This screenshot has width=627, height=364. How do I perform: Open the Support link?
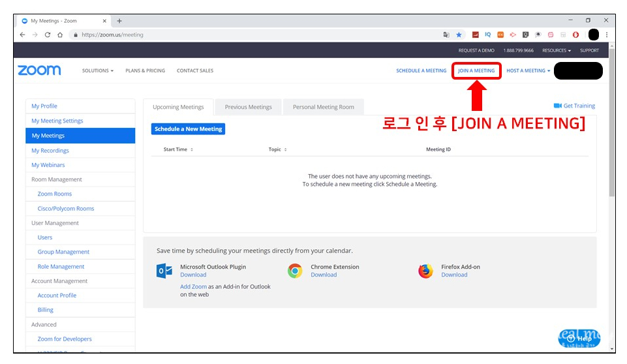(x=589, y=50)
